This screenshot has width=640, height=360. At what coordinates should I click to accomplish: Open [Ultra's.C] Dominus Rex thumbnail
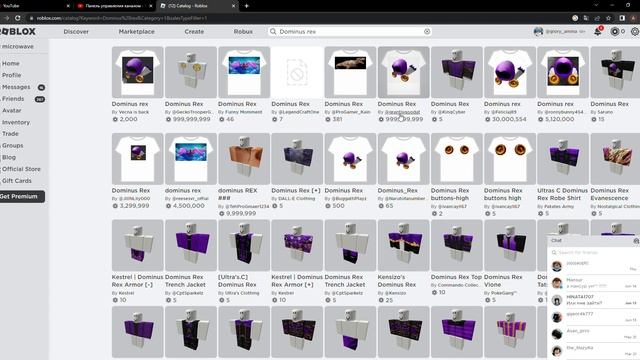[244, 245]
